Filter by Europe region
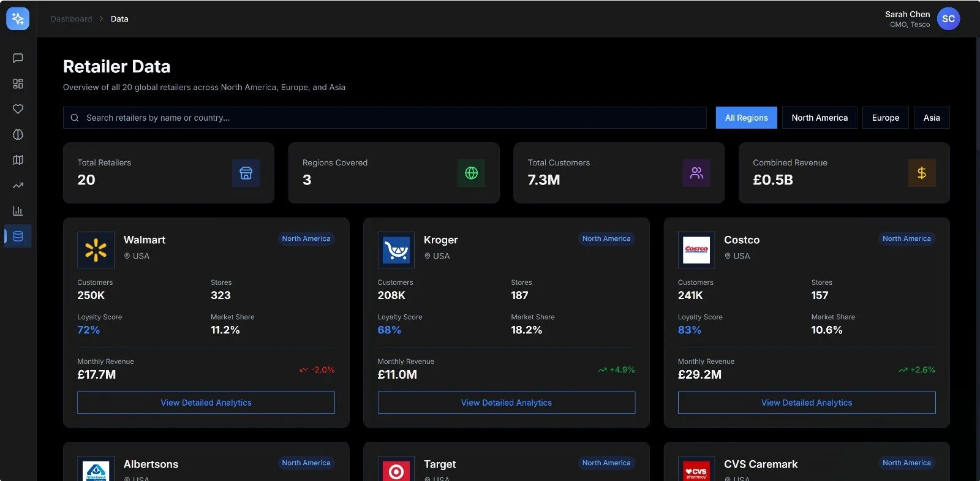 point(886,118)
